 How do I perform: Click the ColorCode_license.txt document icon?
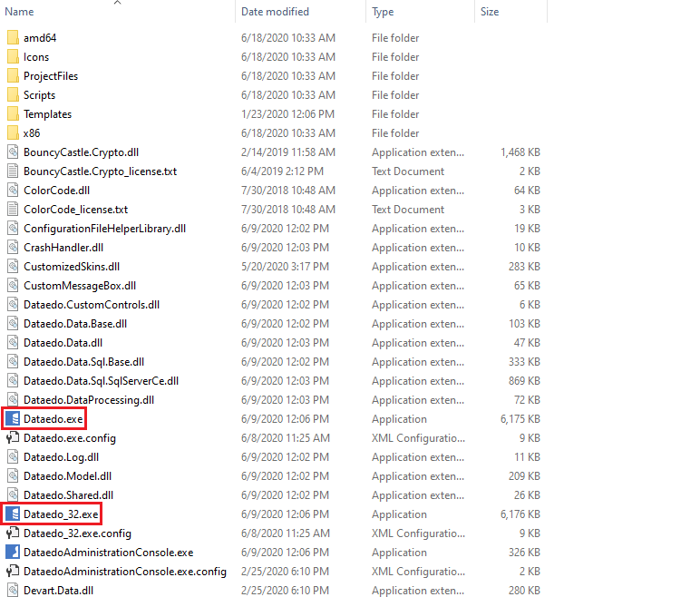click(13, 210)
